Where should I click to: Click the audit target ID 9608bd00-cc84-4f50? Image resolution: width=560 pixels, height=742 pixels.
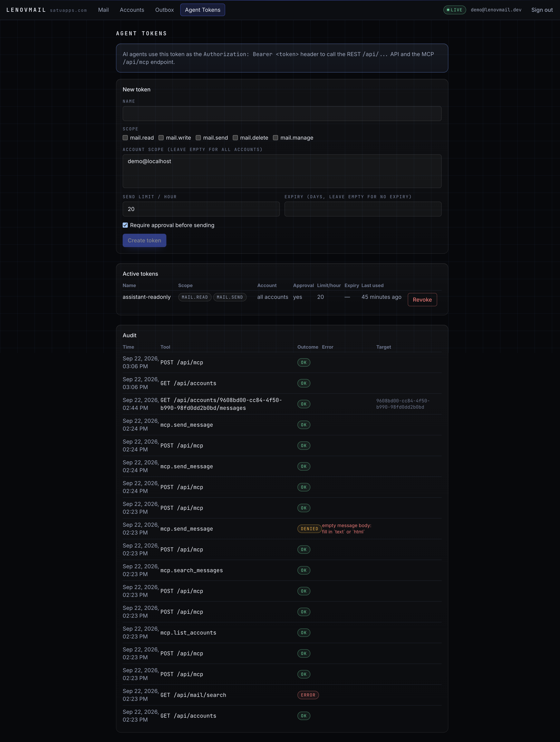tap(403, 404)
